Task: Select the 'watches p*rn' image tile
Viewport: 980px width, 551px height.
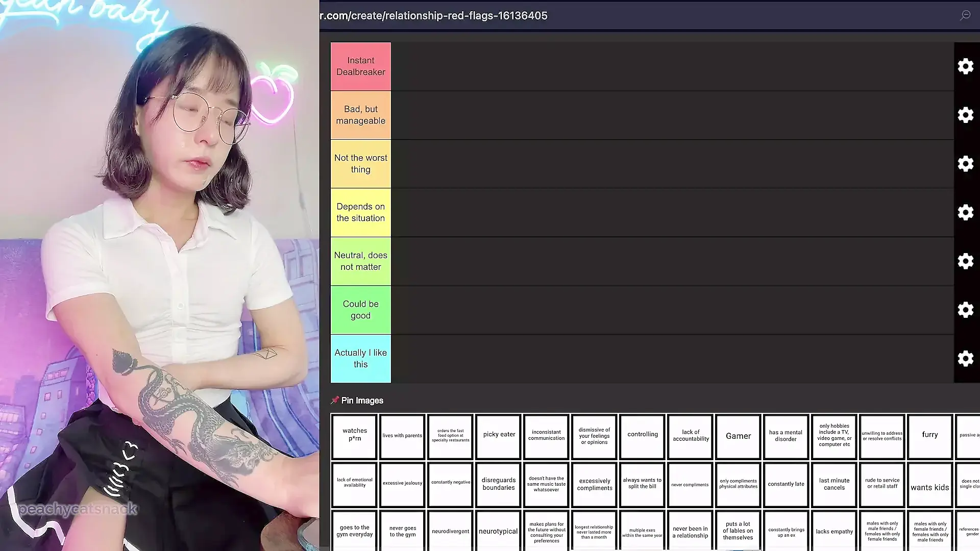Action: coord(354,436)
